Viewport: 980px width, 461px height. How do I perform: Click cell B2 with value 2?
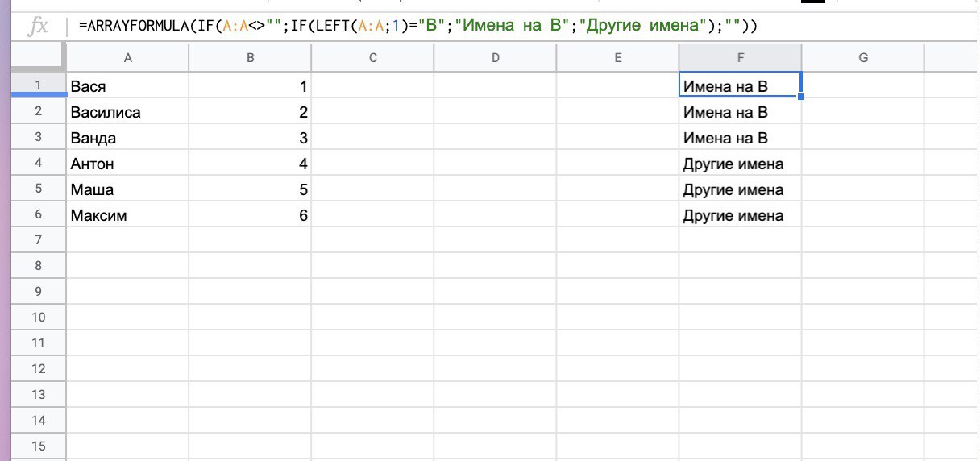pos(250,111)
